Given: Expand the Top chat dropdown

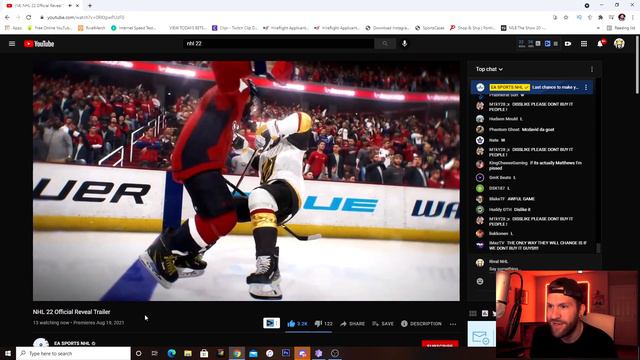Looking at the screenshot, I should [x=489, y=69].
